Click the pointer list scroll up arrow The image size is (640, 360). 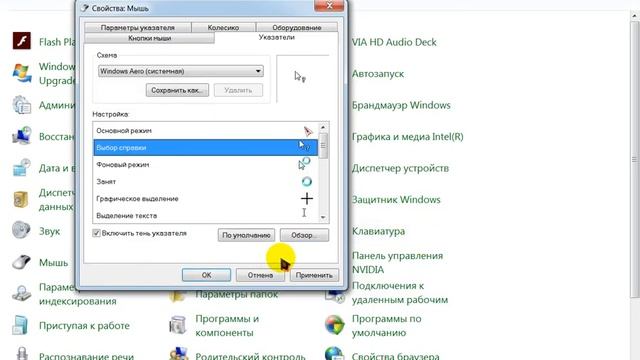(323, 127)
